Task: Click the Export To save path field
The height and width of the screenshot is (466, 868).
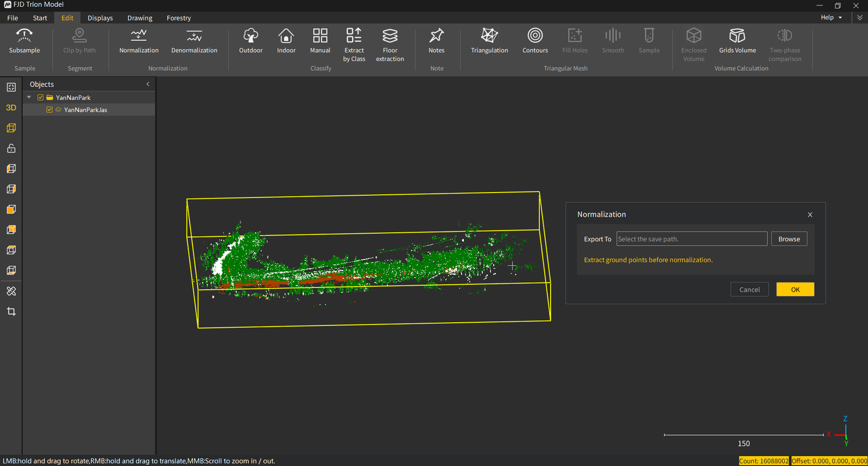Action: 692,239
